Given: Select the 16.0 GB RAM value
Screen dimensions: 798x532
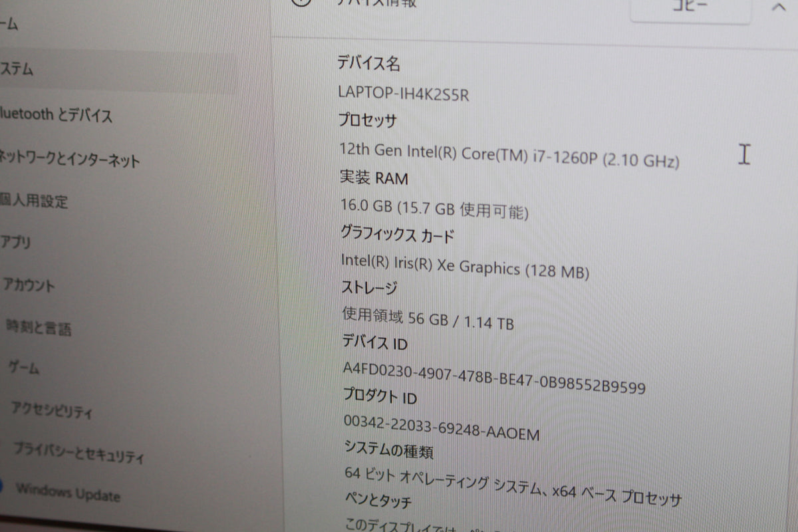Looking at the screenshot, I should click(434, 209).
